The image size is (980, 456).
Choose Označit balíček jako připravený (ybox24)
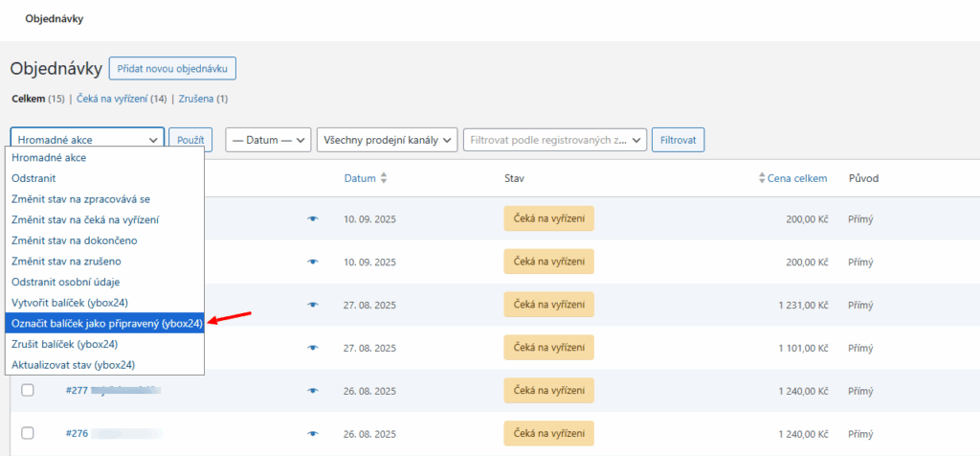click(x=106, y=324)
